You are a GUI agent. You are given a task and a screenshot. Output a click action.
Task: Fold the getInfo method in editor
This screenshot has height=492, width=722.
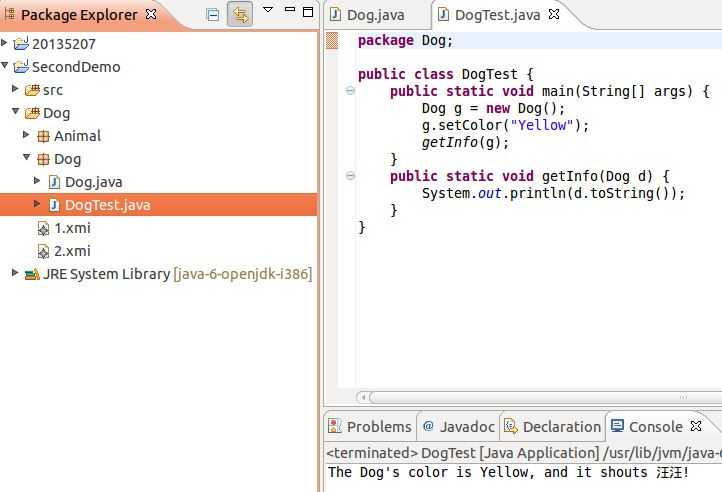350,176
